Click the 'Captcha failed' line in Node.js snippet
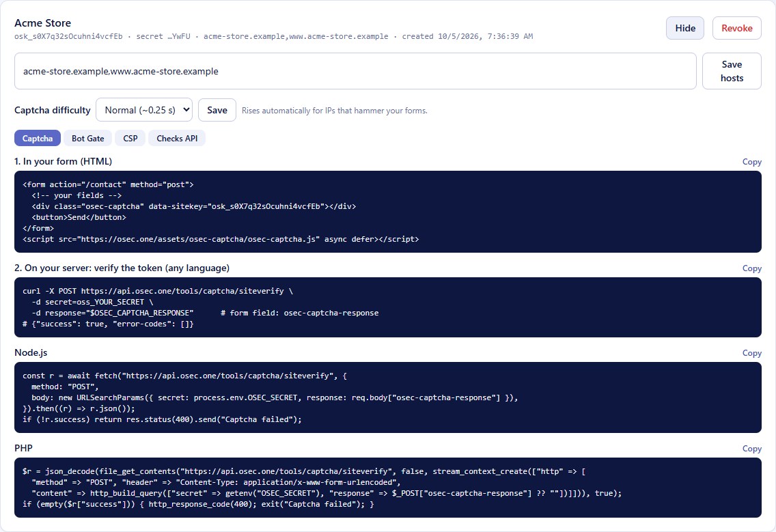The image size is (776, 532). [162, 419]
